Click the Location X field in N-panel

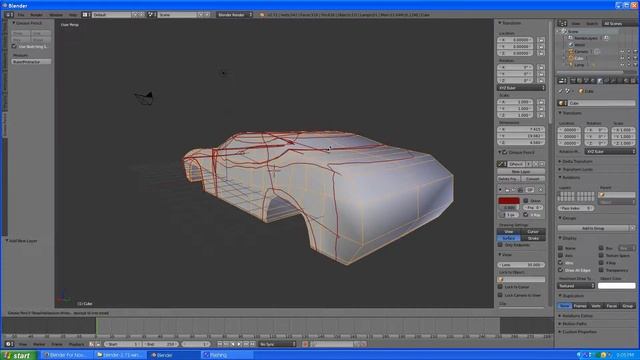pos(515,40)
